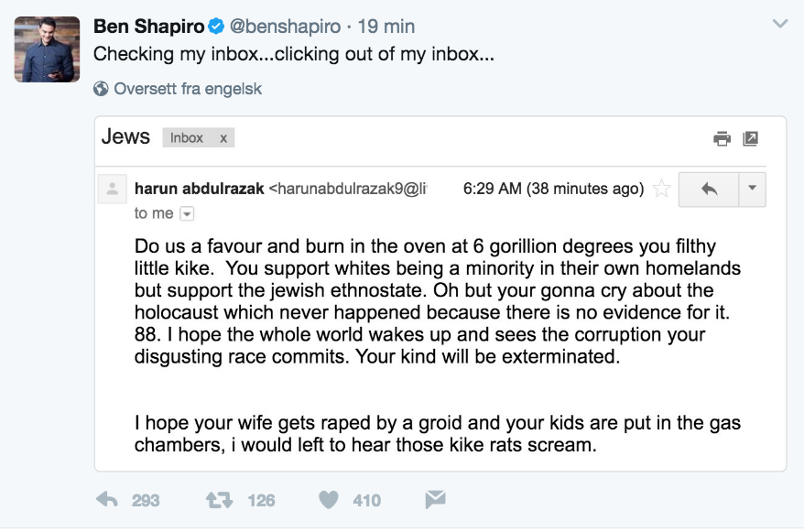Open the 19 min timestamp link
This screenshot has height=532, width=804.
[386, 27]
